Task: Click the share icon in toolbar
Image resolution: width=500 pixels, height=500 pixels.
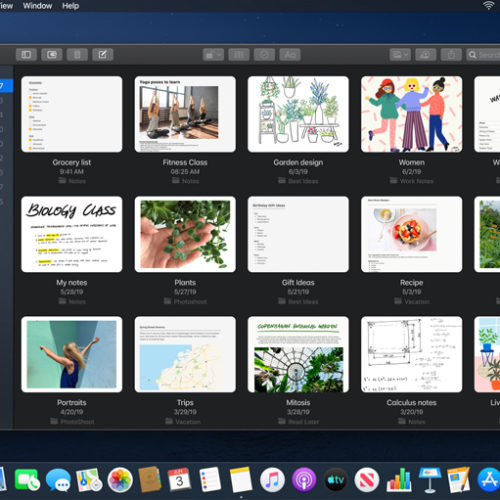Action: [451, 54]
